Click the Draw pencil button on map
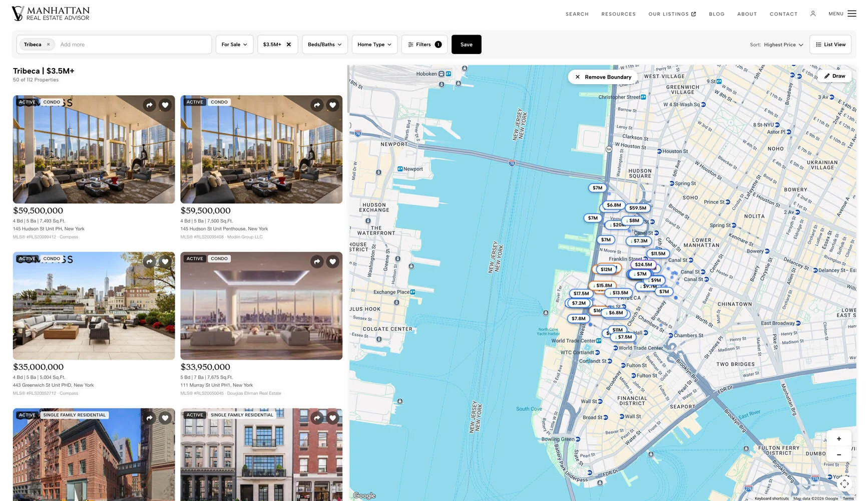This screenshot has width=868, height=501. [x=834, y=76]
